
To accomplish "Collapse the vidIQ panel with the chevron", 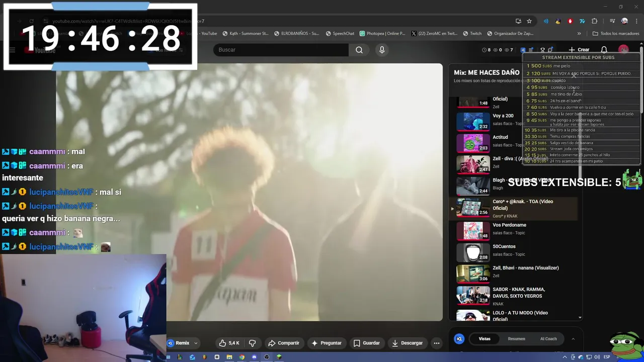I will tap(573, 339).
